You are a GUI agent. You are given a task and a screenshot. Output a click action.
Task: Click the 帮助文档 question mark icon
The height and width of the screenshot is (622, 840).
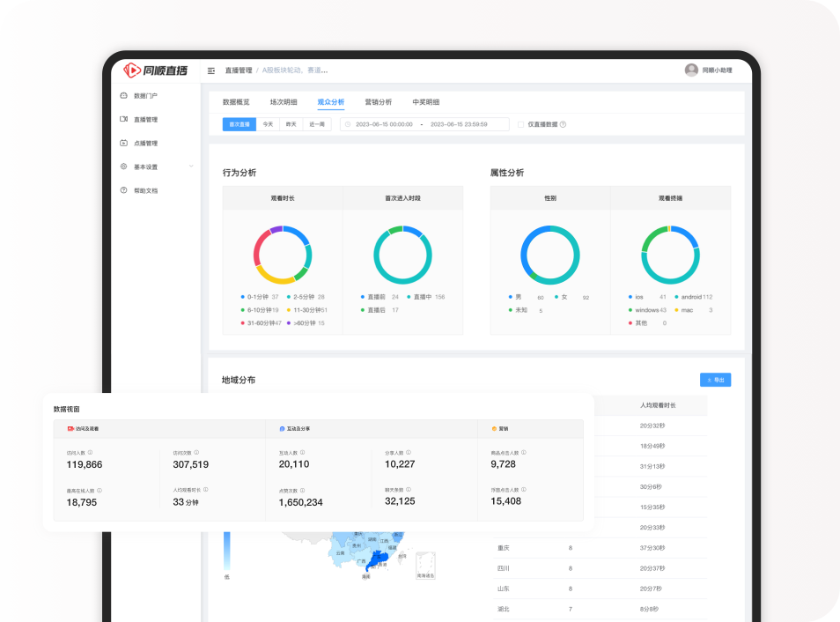point(124,190)
